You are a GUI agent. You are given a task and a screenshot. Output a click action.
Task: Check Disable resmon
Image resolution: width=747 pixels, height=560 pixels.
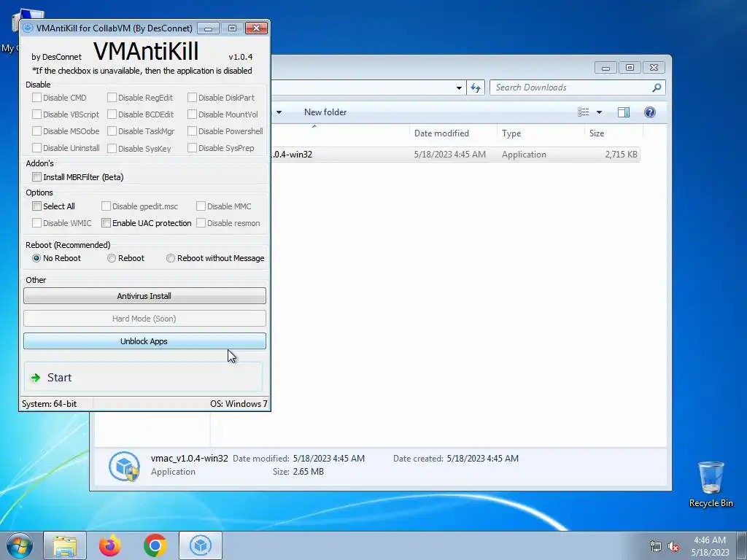[x=201, y=223]
